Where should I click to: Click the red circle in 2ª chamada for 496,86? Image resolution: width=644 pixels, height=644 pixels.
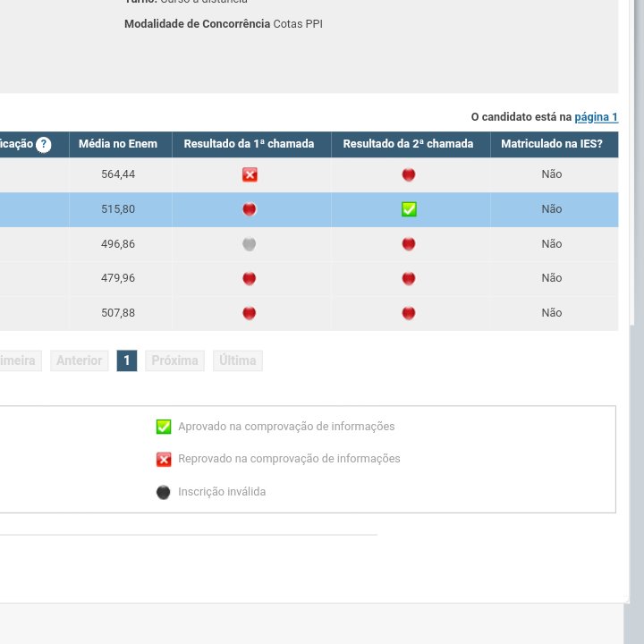[x=409, y=244]
